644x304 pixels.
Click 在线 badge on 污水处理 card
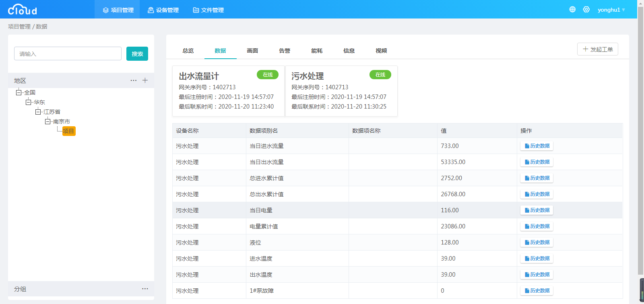click(380, 75)
